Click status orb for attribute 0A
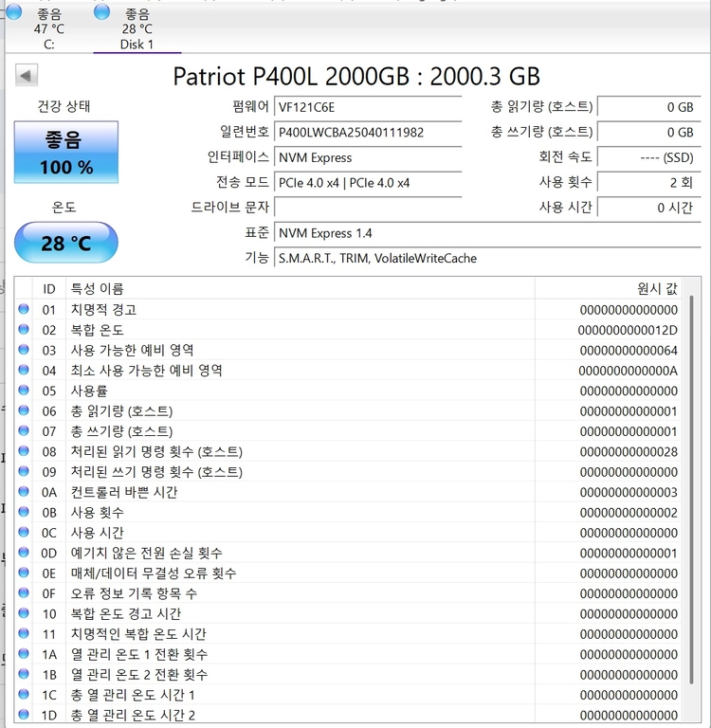 point(24,491)
